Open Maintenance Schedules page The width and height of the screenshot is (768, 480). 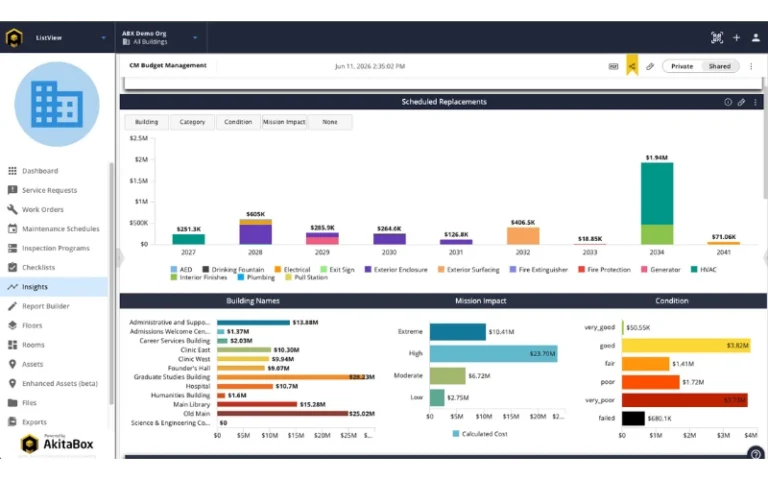coord(54,229)
